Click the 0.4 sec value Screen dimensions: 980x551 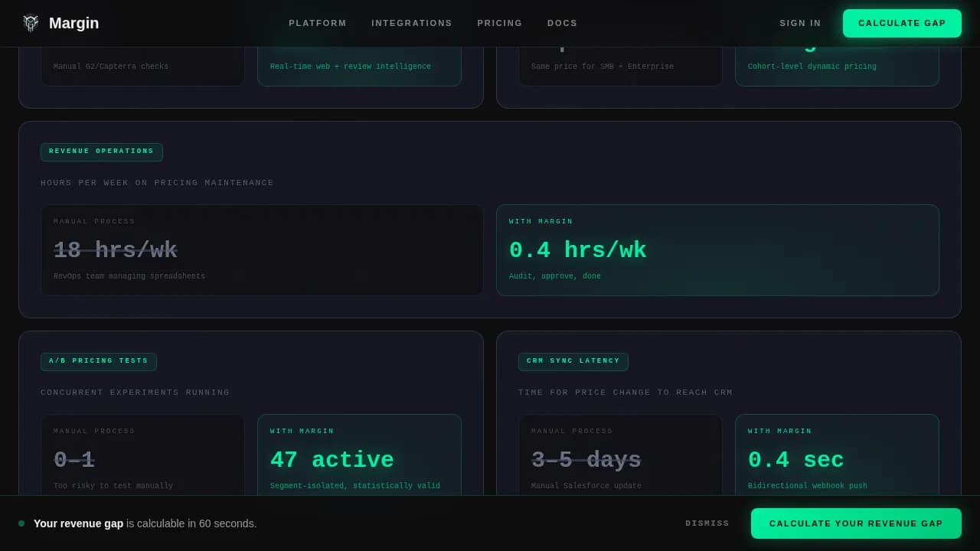click(x=796, y=460)
